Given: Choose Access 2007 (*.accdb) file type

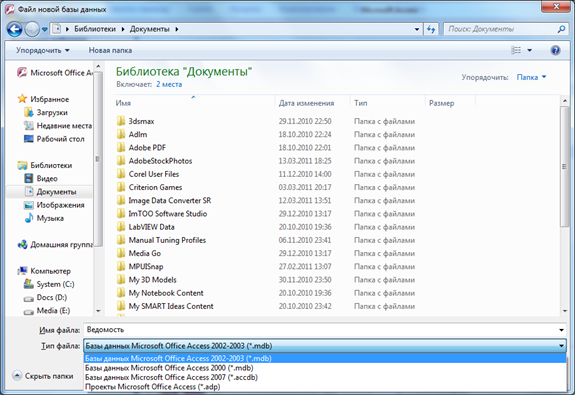Looking at the screenshot, I should click(x=325, y=377).
